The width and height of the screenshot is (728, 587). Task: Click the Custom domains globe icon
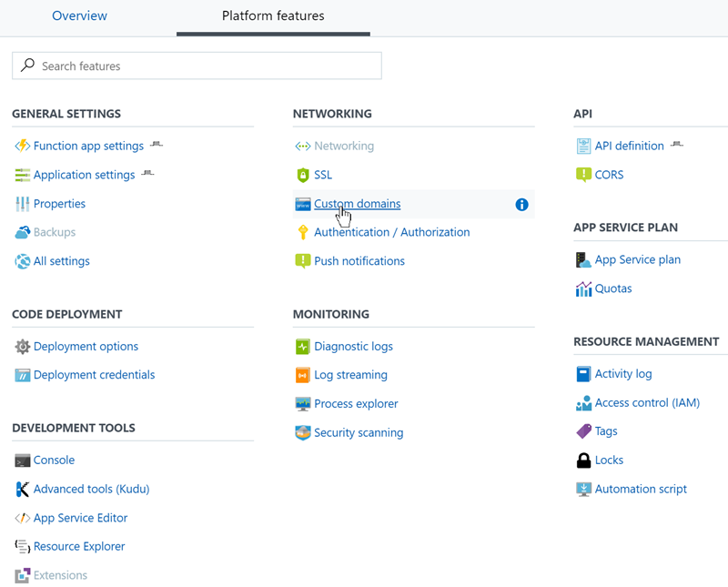302,204
